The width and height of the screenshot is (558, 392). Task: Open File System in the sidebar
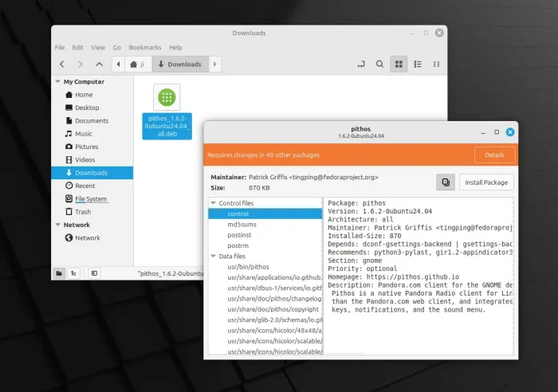pos(92,199)
